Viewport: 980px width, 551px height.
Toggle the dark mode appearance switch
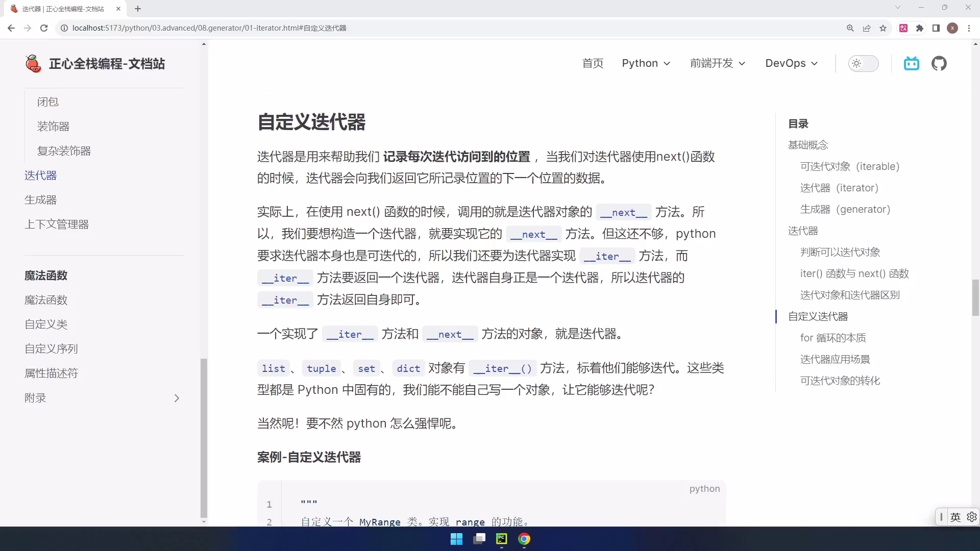863,63
